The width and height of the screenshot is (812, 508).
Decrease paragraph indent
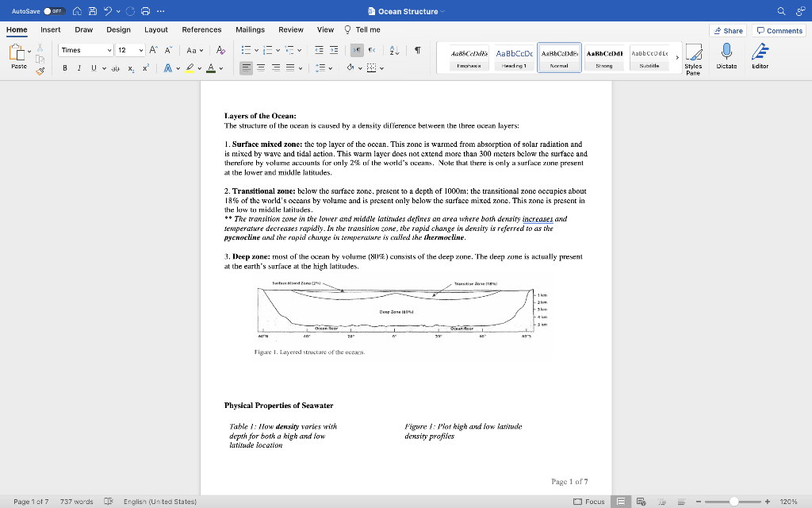(319, 50)
